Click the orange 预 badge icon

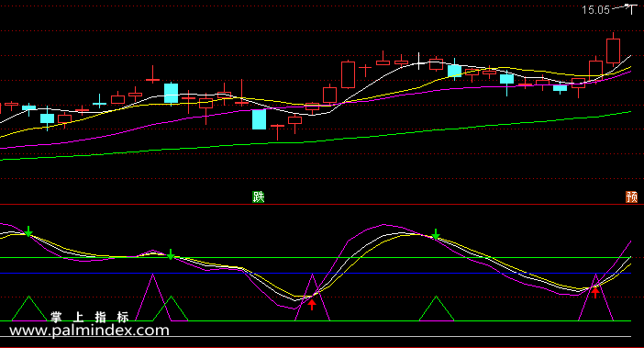(x=631, y=196)
